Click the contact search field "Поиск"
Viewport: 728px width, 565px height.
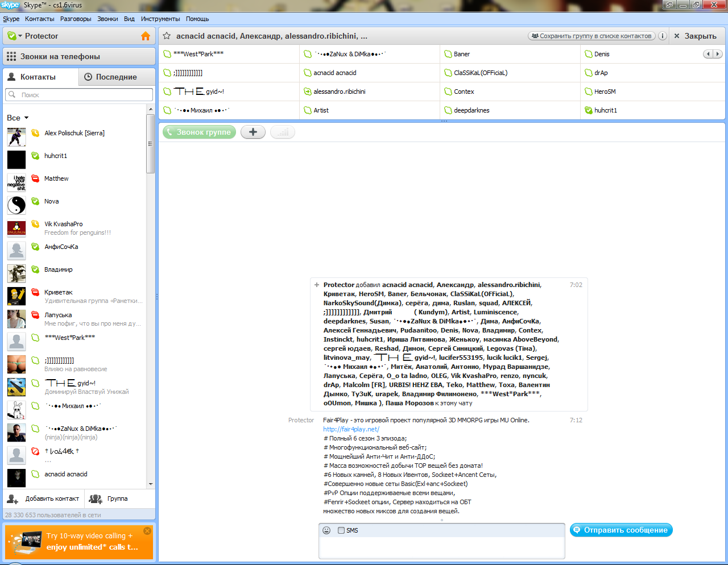click(x=80, y=95)
